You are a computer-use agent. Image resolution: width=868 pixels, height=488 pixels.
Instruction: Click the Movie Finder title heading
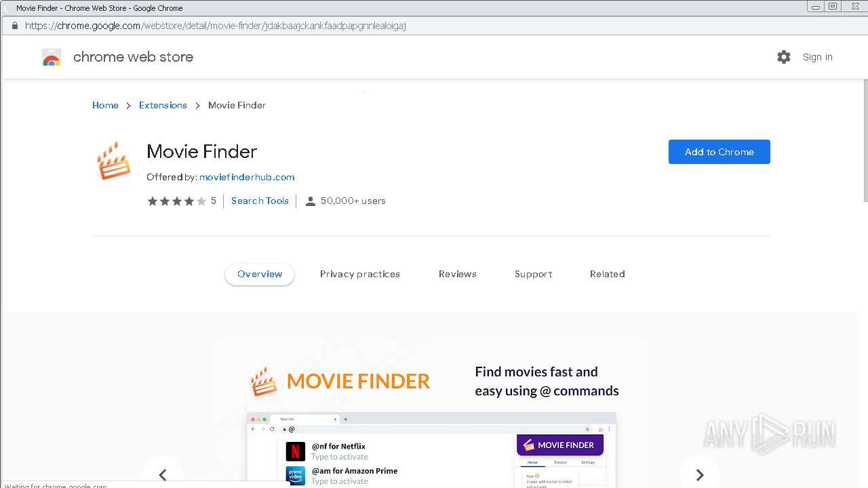[202, 151]
